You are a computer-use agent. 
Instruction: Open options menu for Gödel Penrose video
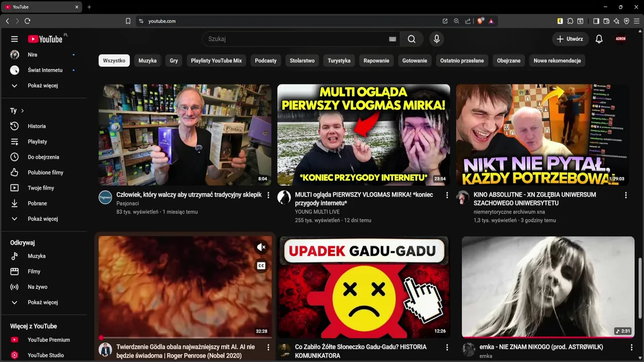268,347
